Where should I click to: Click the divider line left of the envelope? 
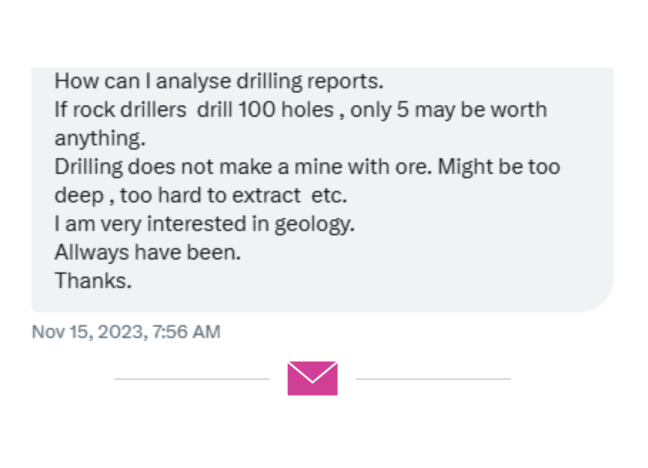tap(191, 379)
